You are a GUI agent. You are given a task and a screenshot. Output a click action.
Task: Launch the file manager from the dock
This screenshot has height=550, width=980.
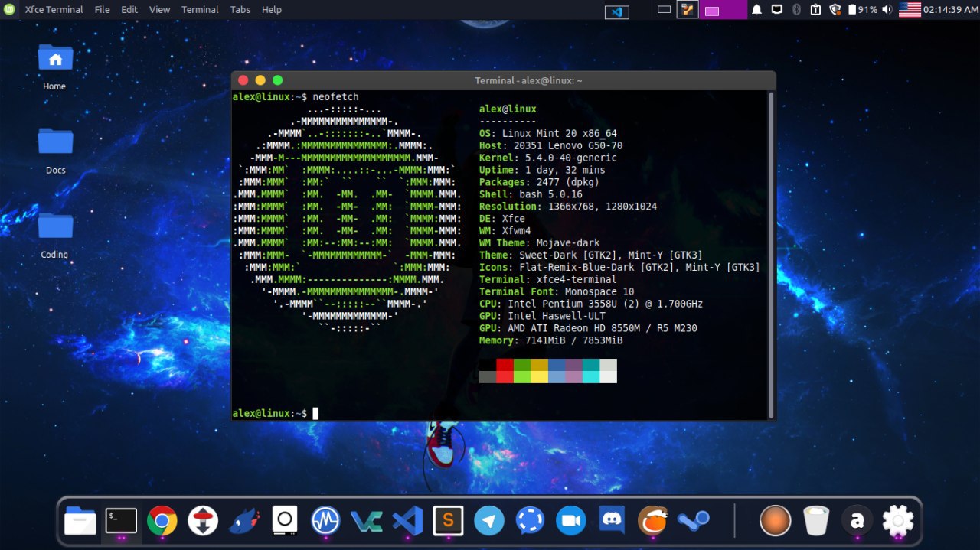pyautogui.click(x=80, y=521)
